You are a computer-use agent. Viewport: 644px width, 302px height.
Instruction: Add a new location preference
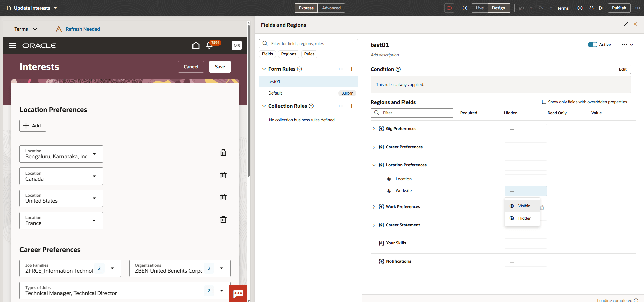[33, 126]
